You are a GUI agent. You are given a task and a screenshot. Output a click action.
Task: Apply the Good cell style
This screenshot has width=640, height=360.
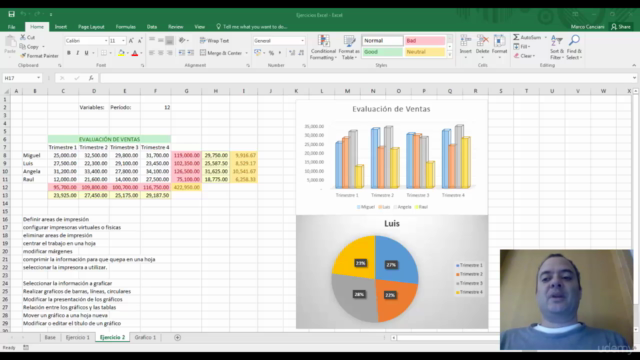pos(382,52)
